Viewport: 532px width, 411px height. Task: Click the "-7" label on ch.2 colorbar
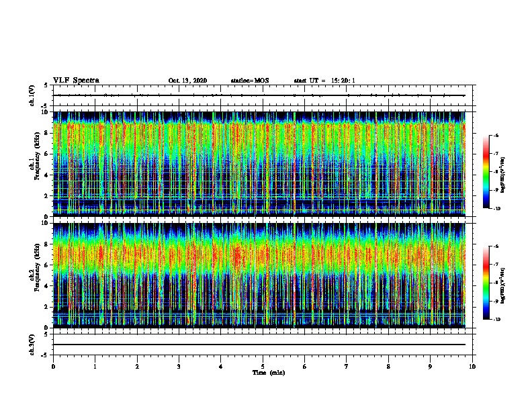click(496, 265)
